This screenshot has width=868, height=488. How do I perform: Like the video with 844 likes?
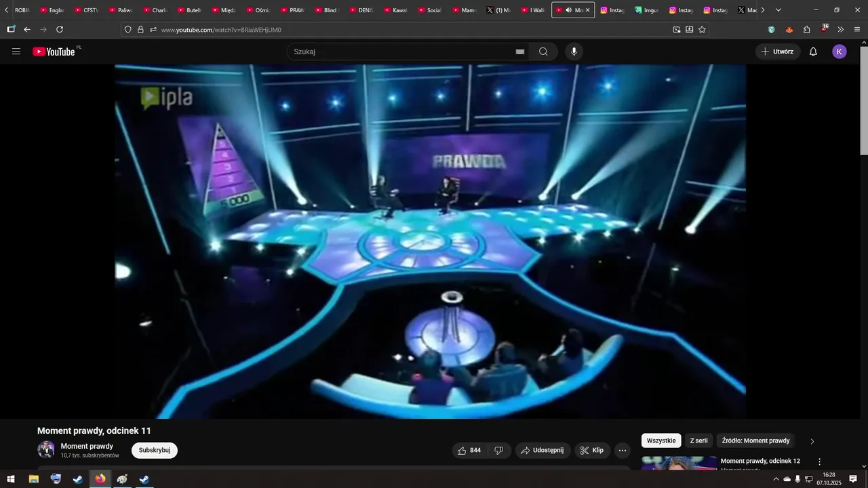click(x=469, y=451)
